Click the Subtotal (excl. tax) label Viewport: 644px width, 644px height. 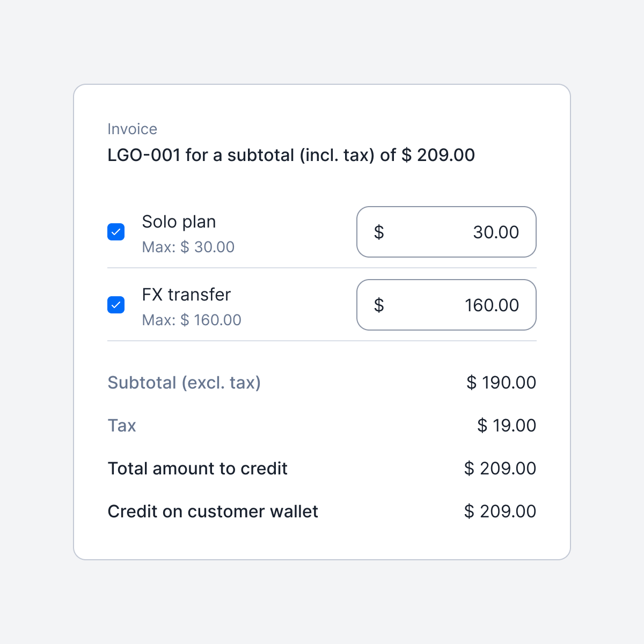point(184,383)
